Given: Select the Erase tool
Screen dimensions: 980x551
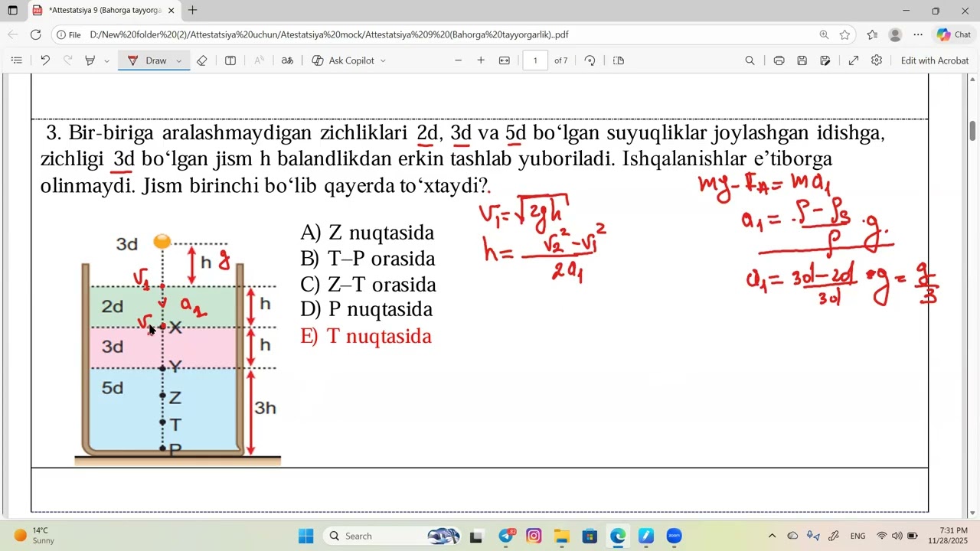Looking at the screenshot, I should click(x=202, y=60).
